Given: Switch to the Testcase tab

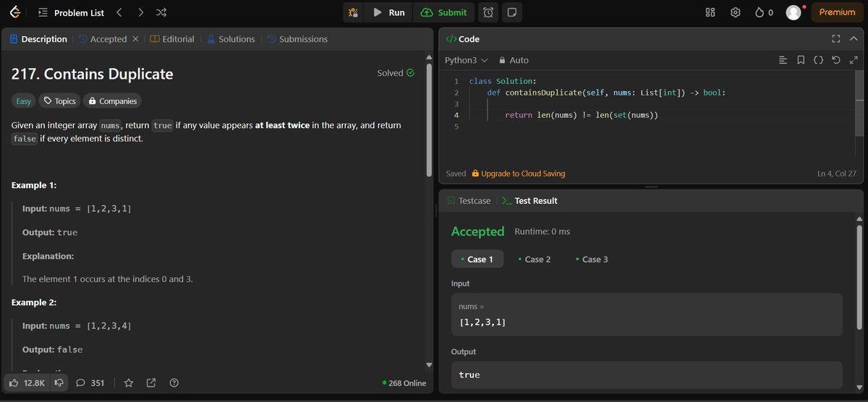Looking at the screenshot, I should (x=469, y=200).
